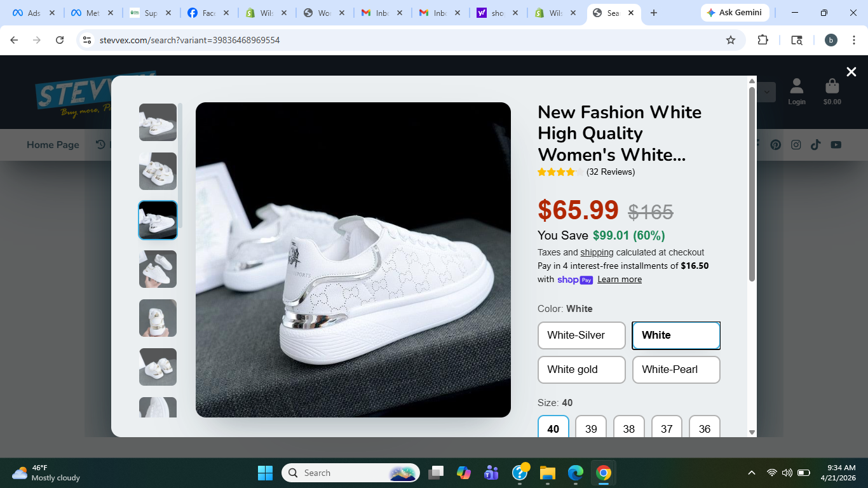Open the weather widget showing 46°F
Image resolution: width=868 pixels, height=488 pixels.
tap(46, 473)
